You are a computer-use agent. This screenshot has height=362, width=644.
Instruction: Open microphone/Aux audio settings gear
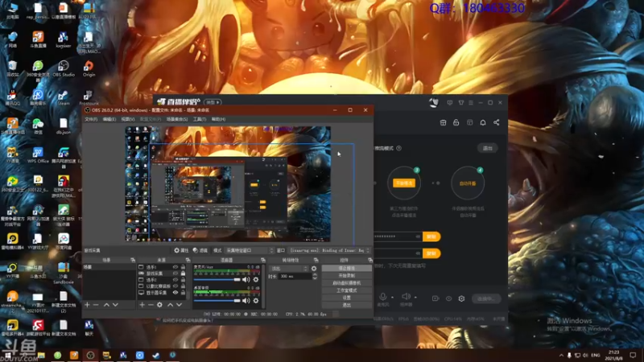pos(256,279)
